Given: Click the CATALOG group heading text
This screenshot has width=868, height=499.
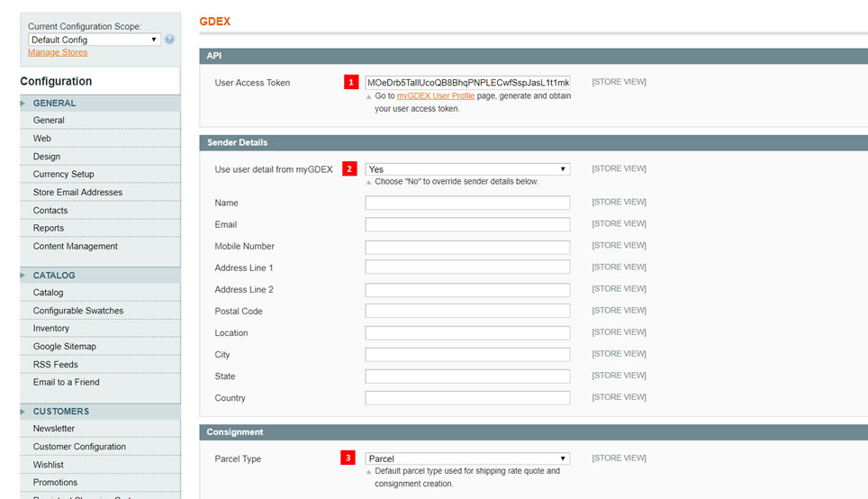Looking at the screenshot, I should tap(54, 276).
